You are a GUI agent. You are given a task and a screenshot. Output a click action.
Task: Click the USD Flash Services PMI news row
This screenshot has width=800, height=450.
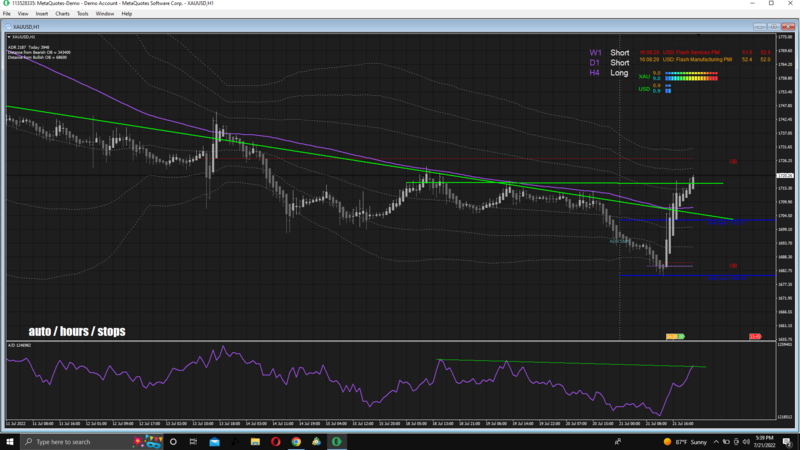pyautogui.click(x=705, y=53)
